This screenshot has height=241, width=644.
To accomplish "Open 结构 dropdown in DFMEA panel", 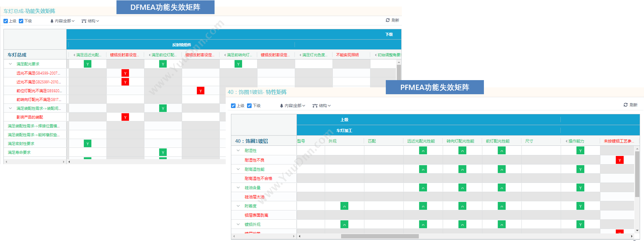I will 90,21.
